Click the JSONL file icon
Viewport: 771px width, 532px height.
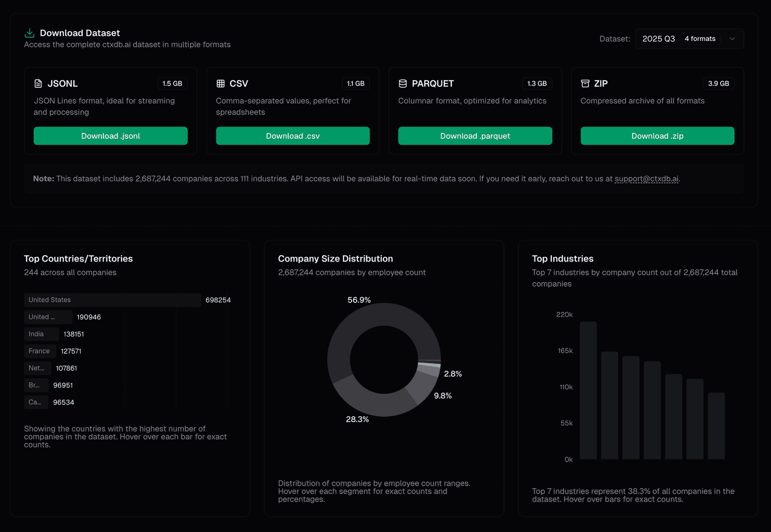[x=38, y=84]
